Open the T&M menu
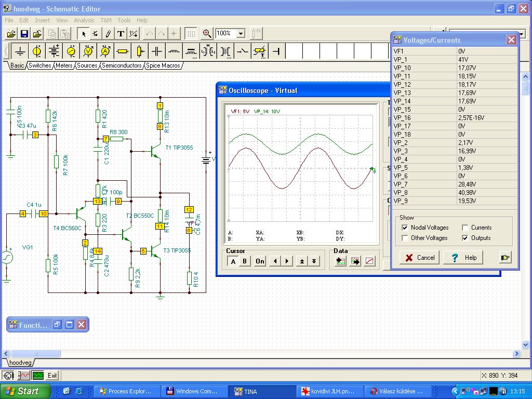Screen dimensions: 532x399 105,20
